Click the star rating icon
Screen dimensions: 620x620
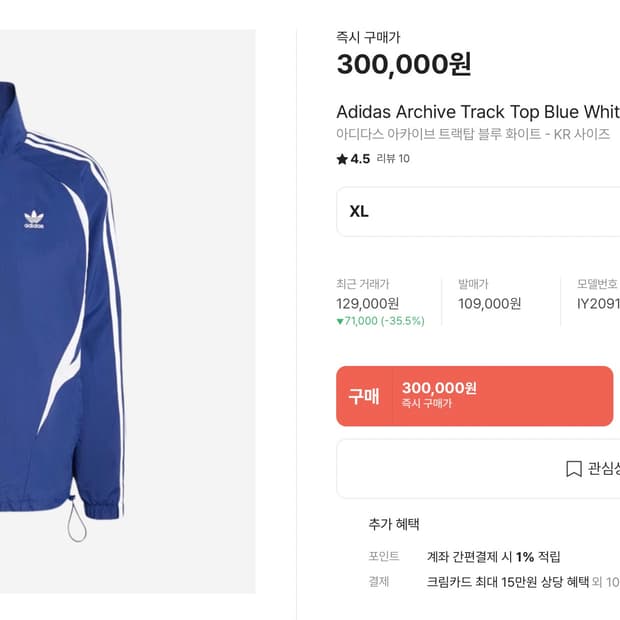coord(342,159)
